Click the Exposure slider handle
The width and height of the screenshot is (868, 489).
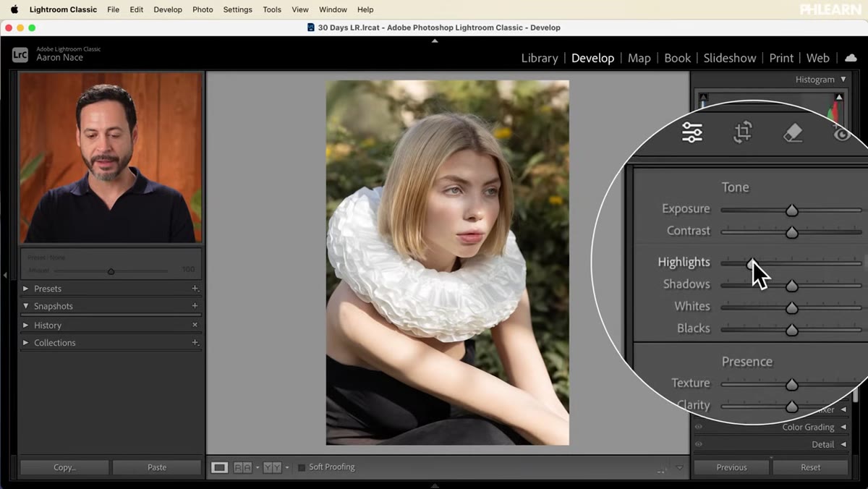(x=792, y=210)
